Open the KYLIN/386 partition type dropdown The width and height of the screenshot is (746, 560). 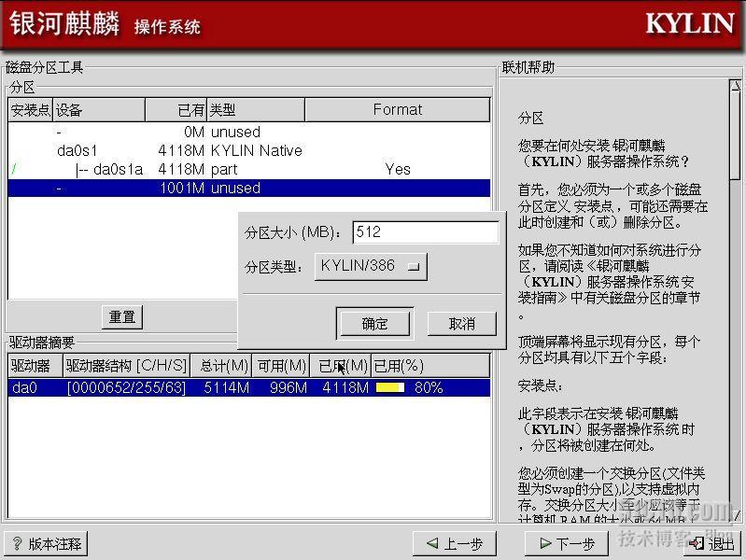[371, 266]
